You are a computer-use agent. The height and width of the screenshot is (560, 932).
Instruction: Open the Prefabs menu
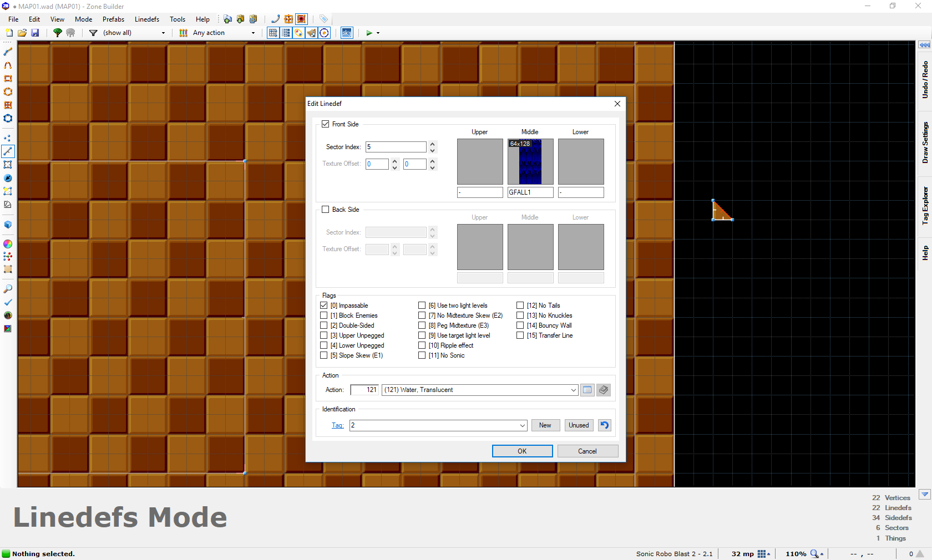pyautogui.click(x=114, y=19)
